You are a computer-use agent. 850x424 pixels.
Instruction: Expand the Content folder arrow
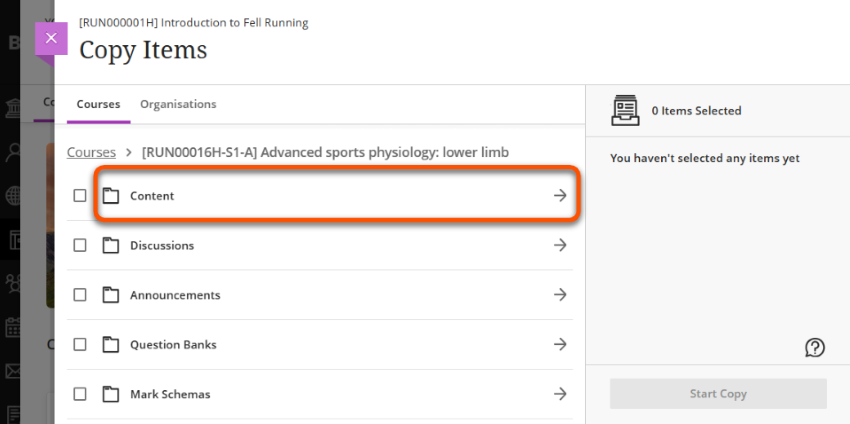pyautogui.click(x=560, y=196)
